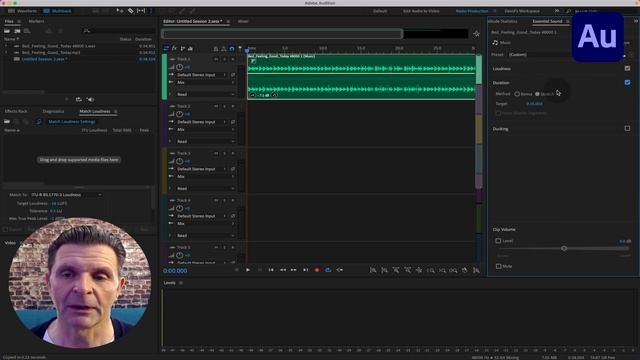Image resolution: width=640 pixels, height=360 pixels.
Task: Open the Match Loudness tab
Action: 95,111
